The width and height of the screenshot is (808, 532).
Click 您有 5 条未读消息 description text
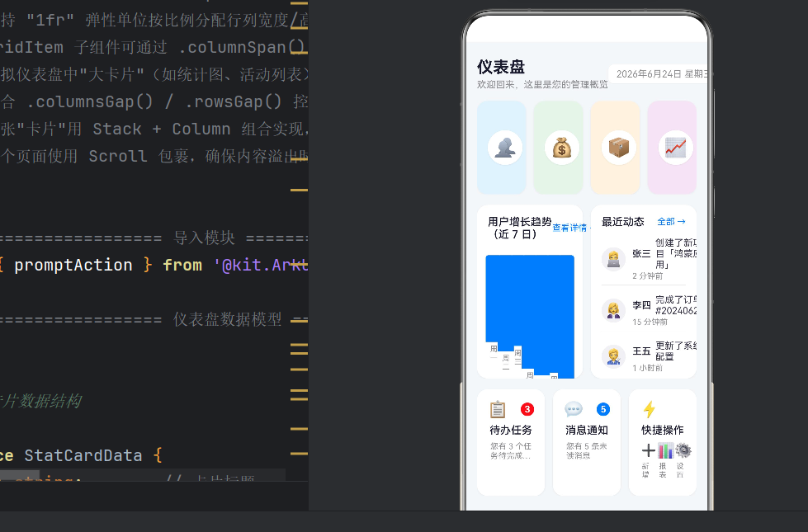tap(587, 450)
